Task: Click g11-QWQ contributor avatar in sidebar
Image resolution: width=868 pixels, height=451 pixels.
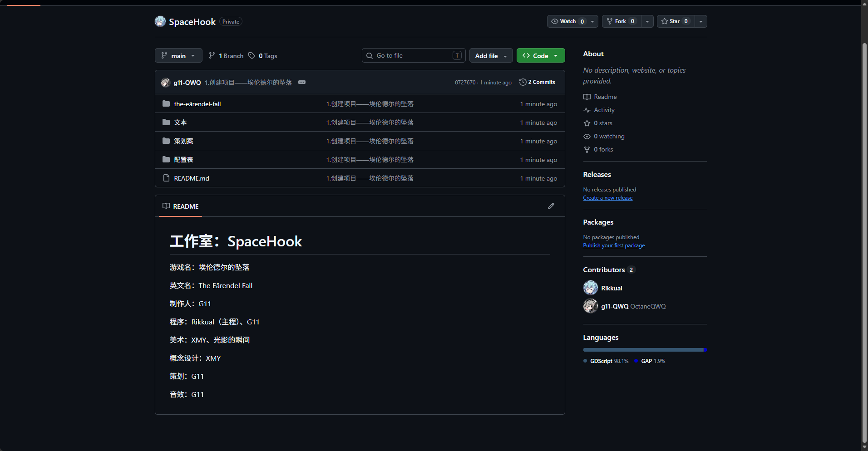Action: 591,306
